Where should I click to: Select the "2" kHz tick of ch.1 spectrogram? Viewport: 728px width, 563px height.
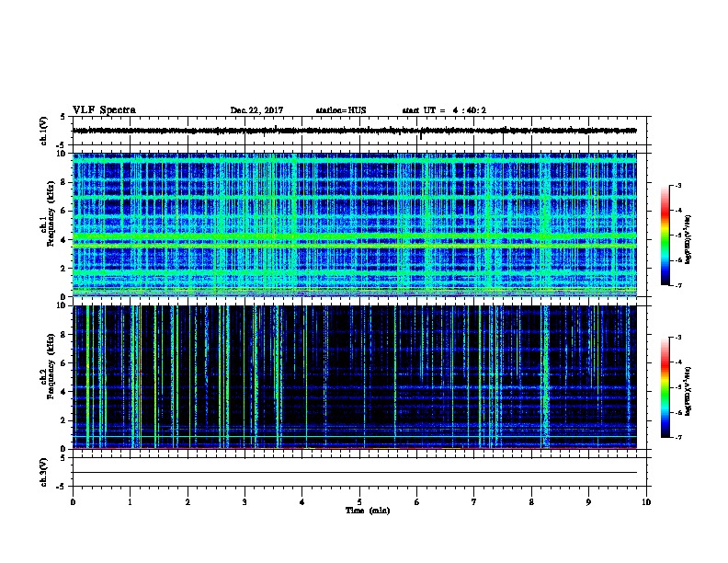point(63,268)
